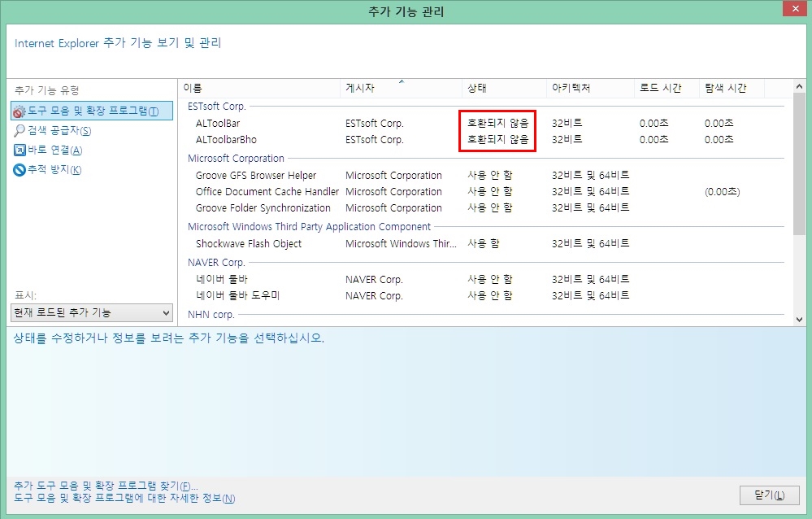This screenshot has width=812, height=519.
Task: Click the (0.00초) navigation time value
Action: click(722, 191)
